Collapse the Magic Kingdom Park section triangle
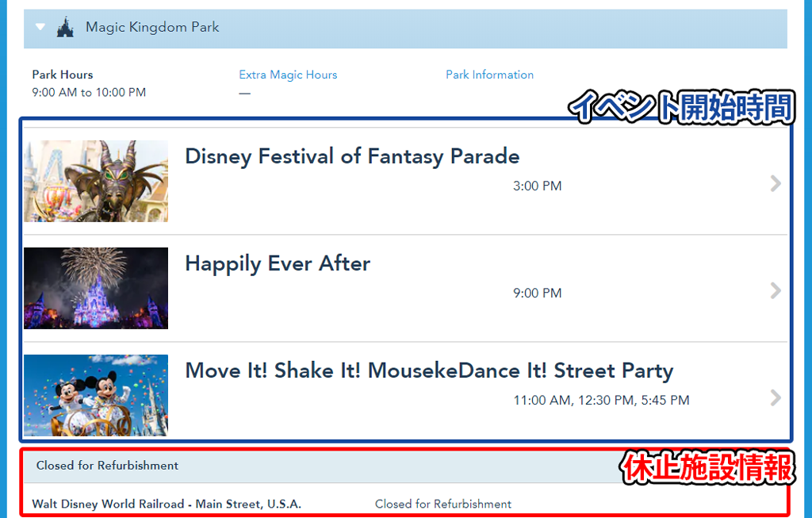The height and width of the screenshot is (518, 812). [40, 27]
